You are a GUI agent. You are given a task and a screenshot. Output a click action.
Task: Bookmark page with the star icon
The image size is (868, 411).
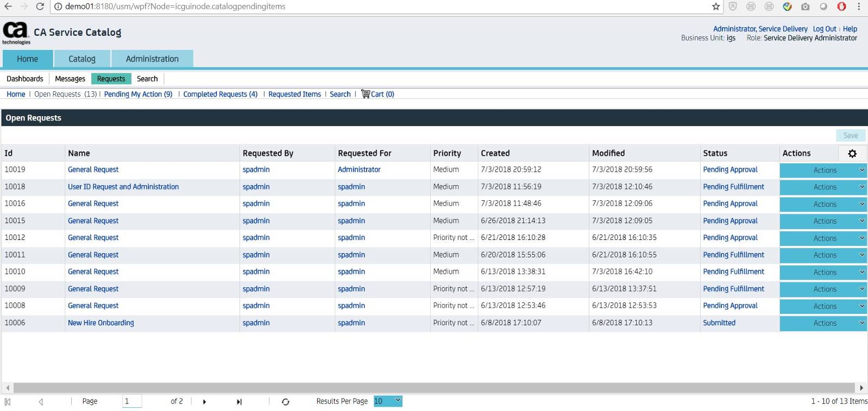point(716,7)
